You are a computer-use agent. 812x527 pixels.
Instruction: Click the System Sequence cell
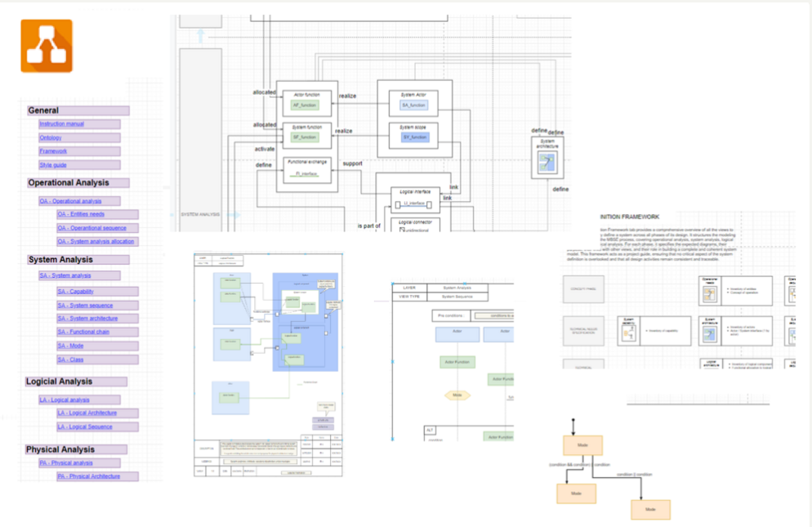[457, 297]
